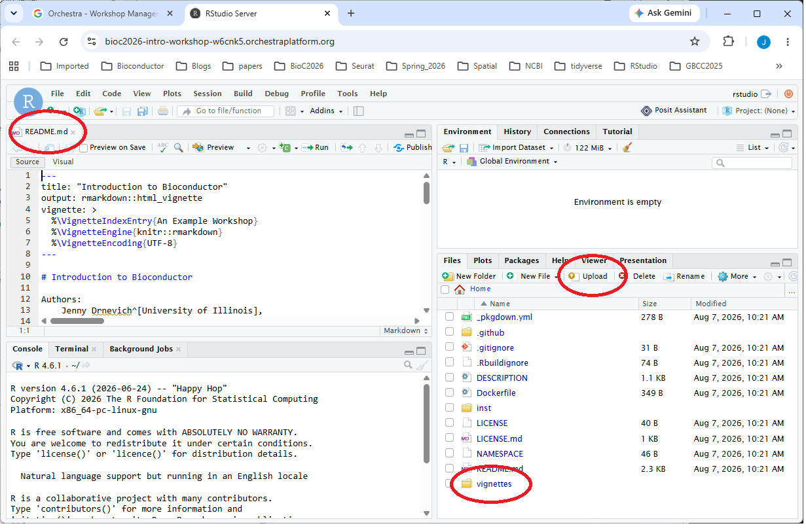Maximize the Console pane
Screen dimensions: 806x532
coord(421,350)
